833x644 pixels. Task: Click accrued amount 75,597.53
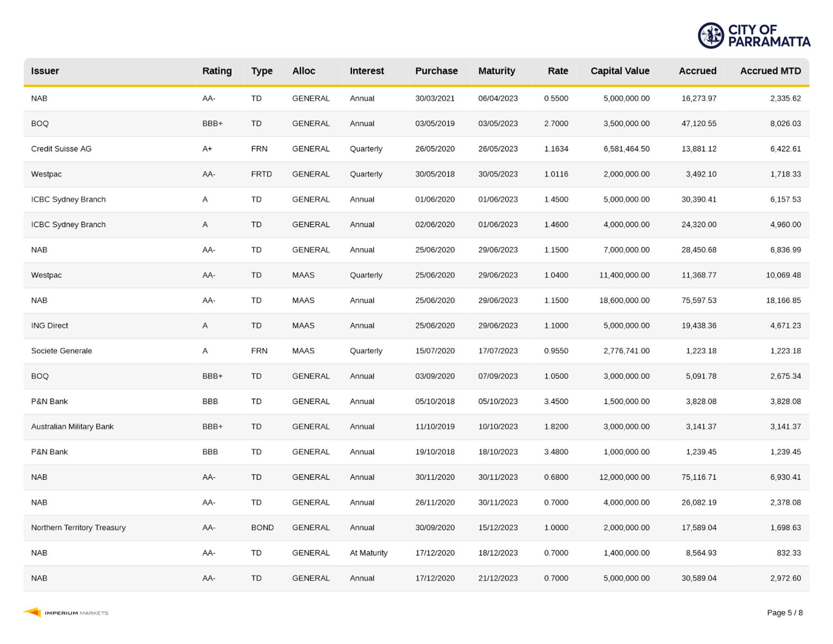[699, 300]
